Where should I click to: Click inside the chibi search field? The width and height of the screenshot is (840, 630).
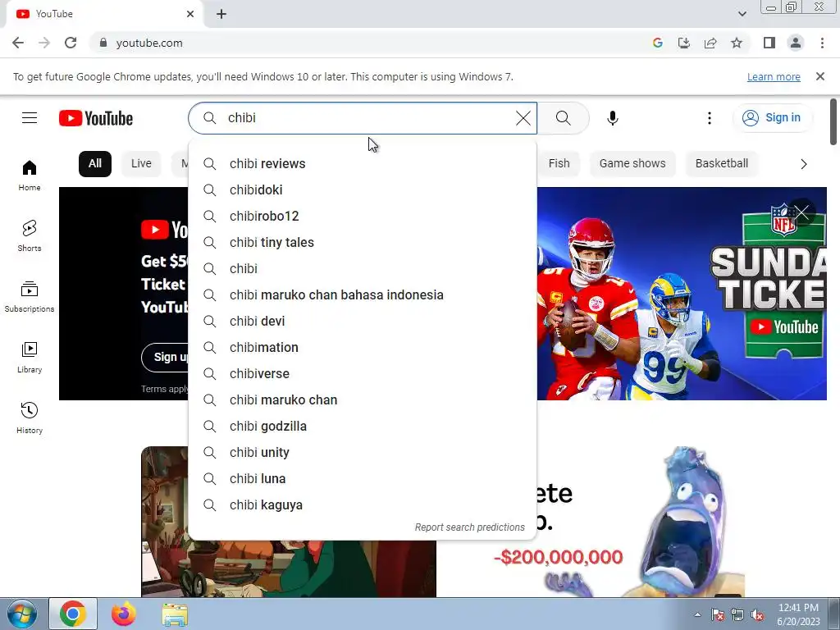click(364, 118)
